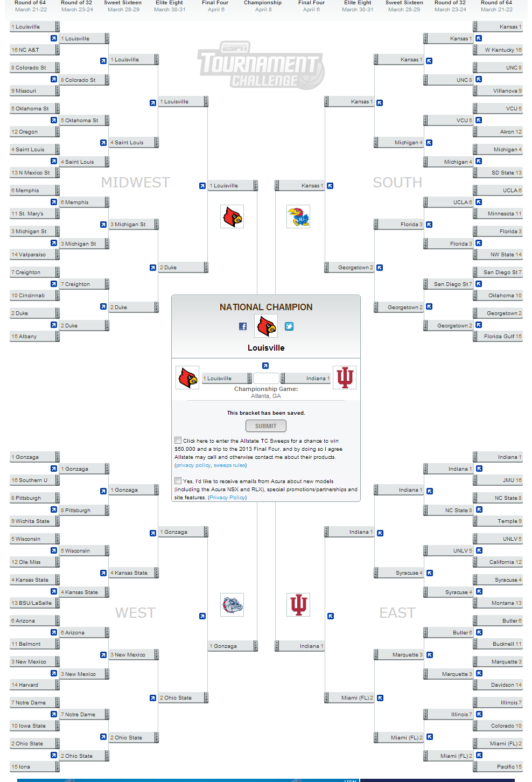Check the Allstate TC Sweeps entry checkbox
The height and width of the screenshot is (782, 532).
(x=178, y=440)
